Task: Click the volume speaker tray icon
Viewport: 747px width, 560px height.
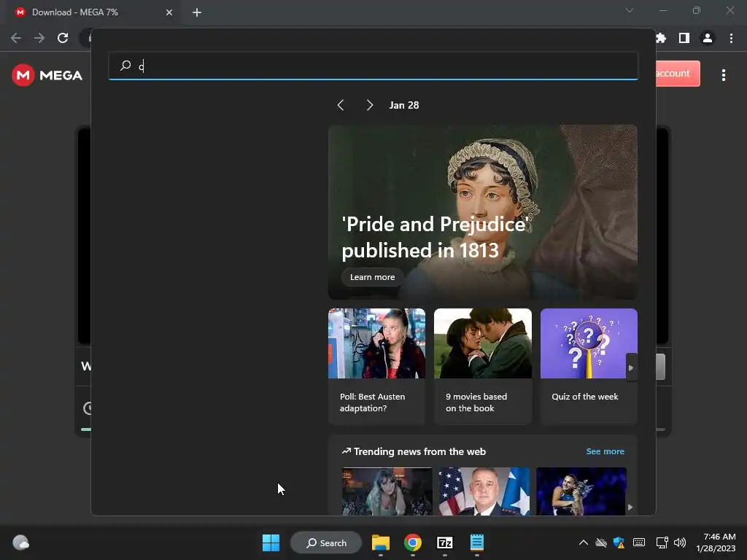Action: (680, 542)
